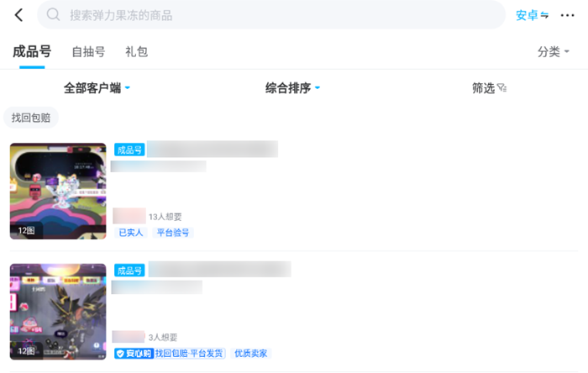Type in the 搜索弹力果冻的商品 search field
The height and width of the screenshot is (373, 588).
coord(277,15)
